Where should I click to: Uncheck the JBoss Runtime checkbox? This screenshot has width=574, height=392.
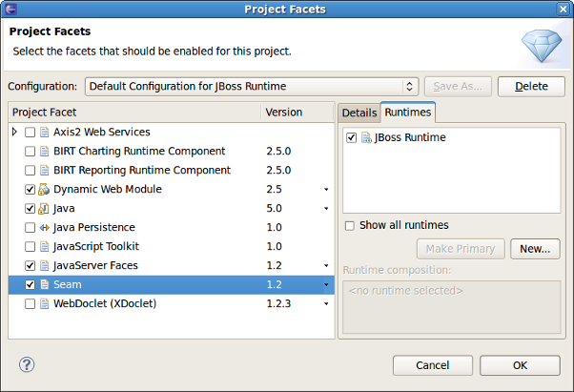[352, 138]
